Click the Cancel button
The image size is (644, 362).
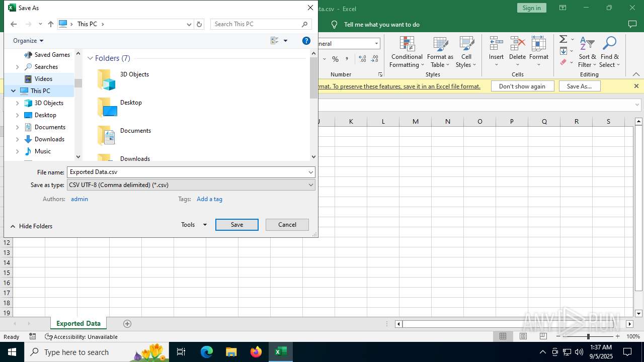287,225
